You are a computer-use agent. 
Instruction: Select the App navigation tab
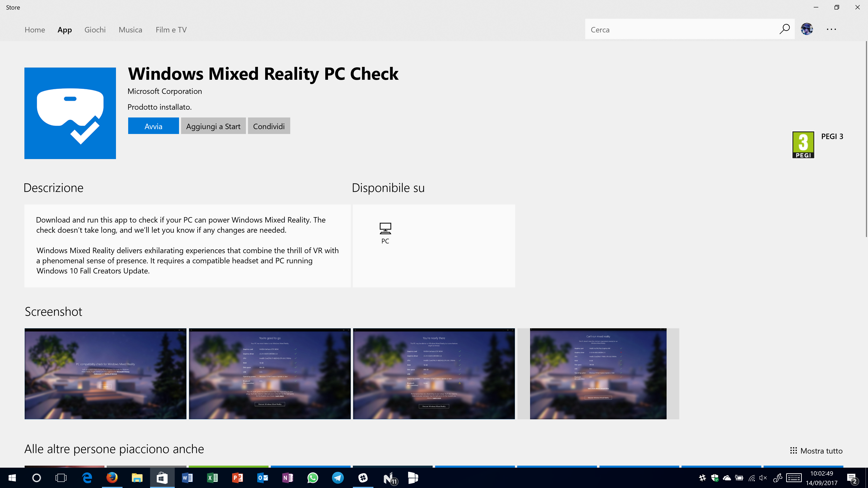coord(65,30)
